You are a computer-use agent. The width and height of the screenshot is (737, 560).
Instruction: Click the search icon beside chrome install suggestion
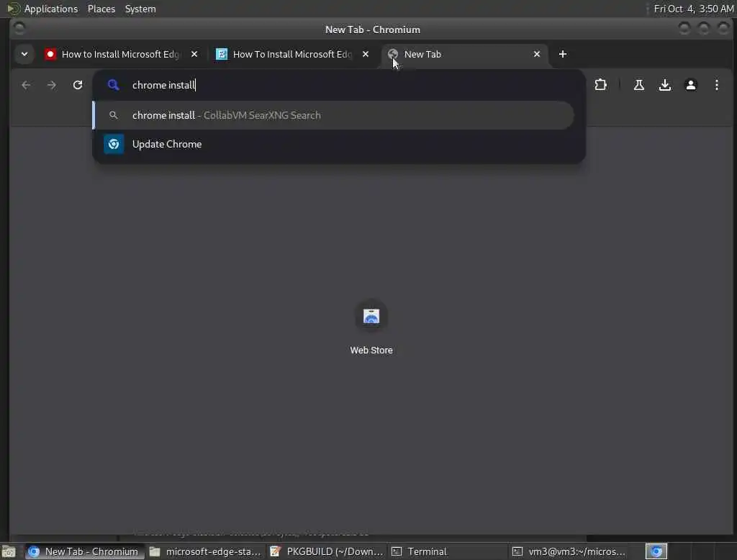click(x=113, y=115)
